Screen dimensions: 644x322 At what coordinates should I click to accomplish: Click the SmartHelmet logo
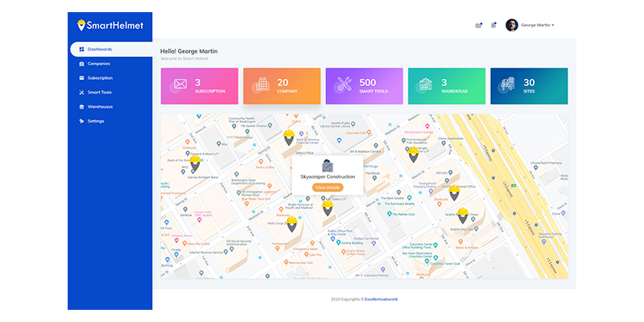coord(110,25)
